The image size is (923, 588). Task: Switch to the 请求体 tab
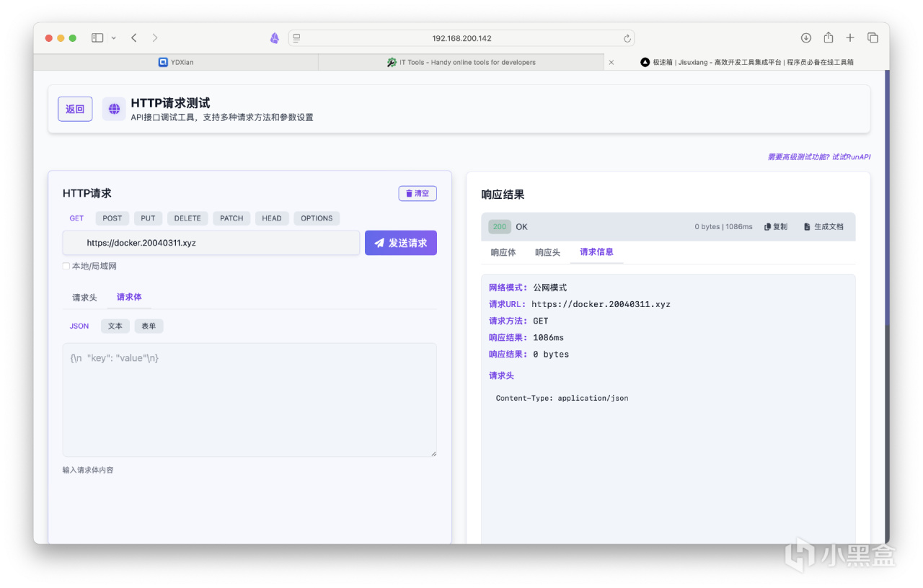129,297
